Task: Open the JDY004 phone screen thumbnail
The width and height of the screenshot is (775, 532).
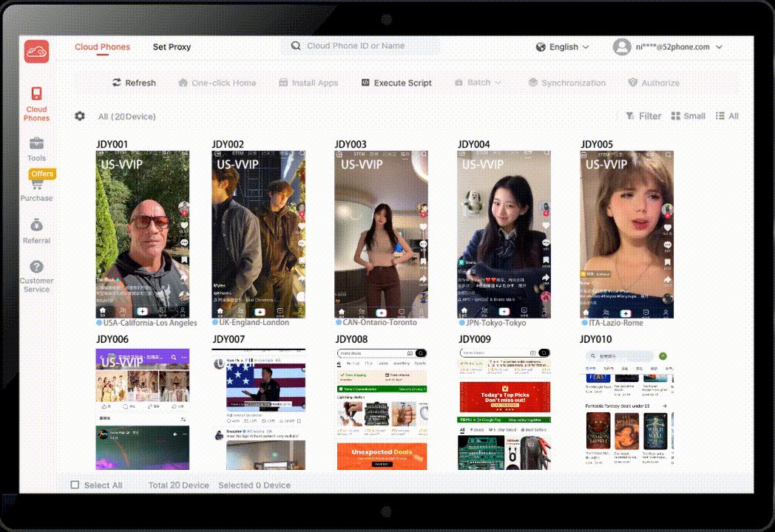Action: 504,234
